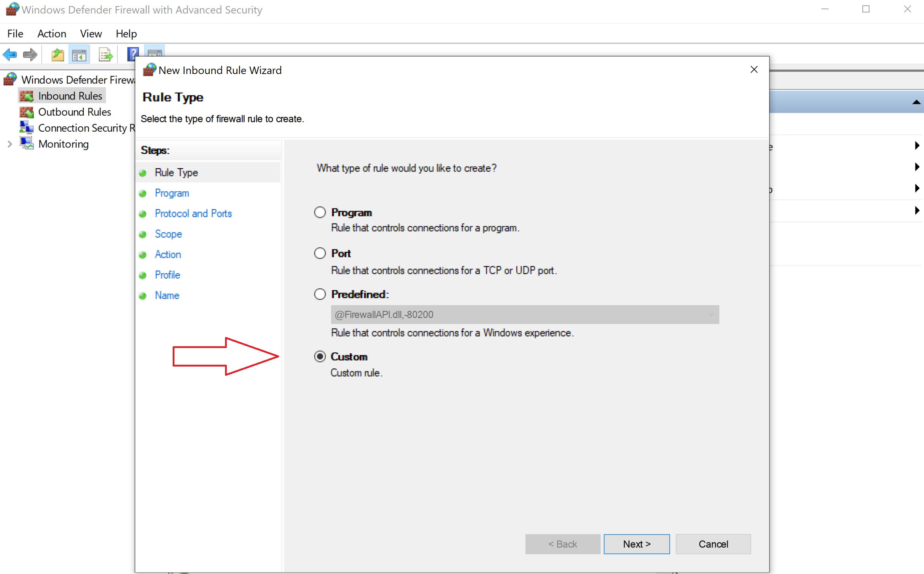Image resolution: width=924 pixels, height=574 pixels.
Task: Go to the Program step
Action: tap(172, 193)
